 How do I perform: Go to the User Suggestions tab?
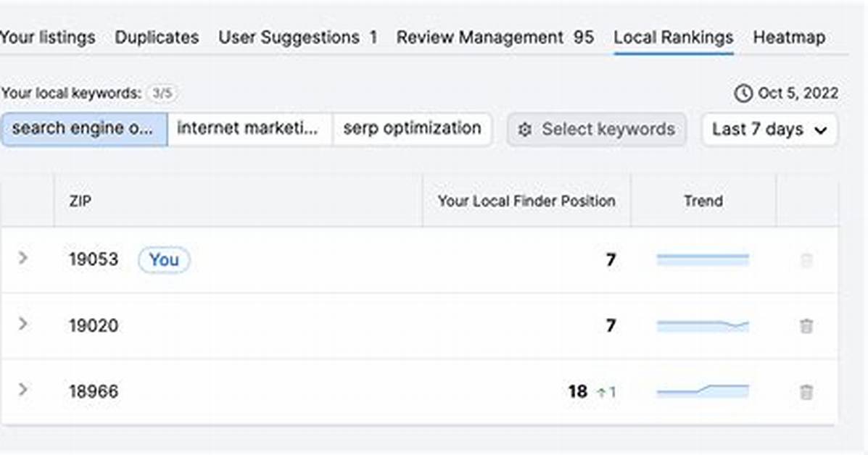(x=298, y=37)
